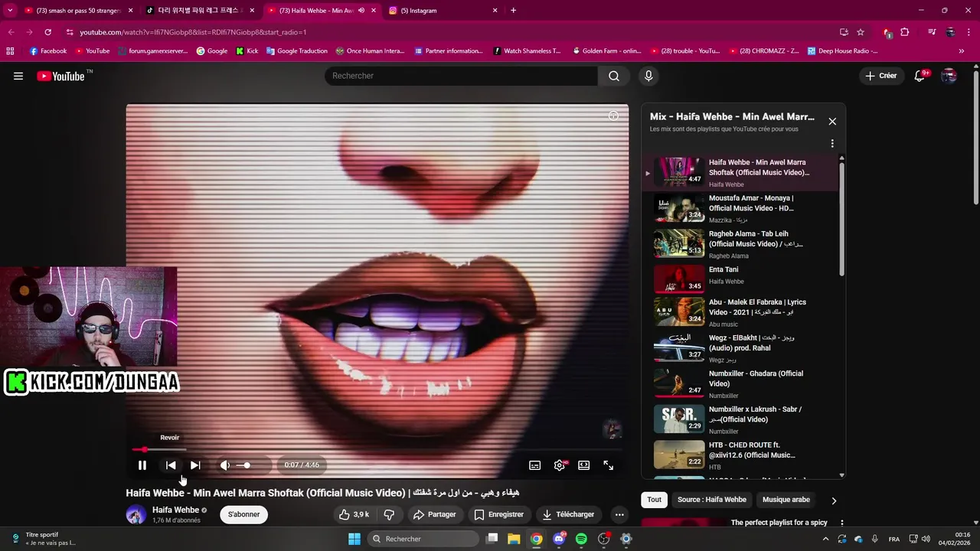Select Numbxiller - Ghadara in the playlist

(x=740, y=383)
